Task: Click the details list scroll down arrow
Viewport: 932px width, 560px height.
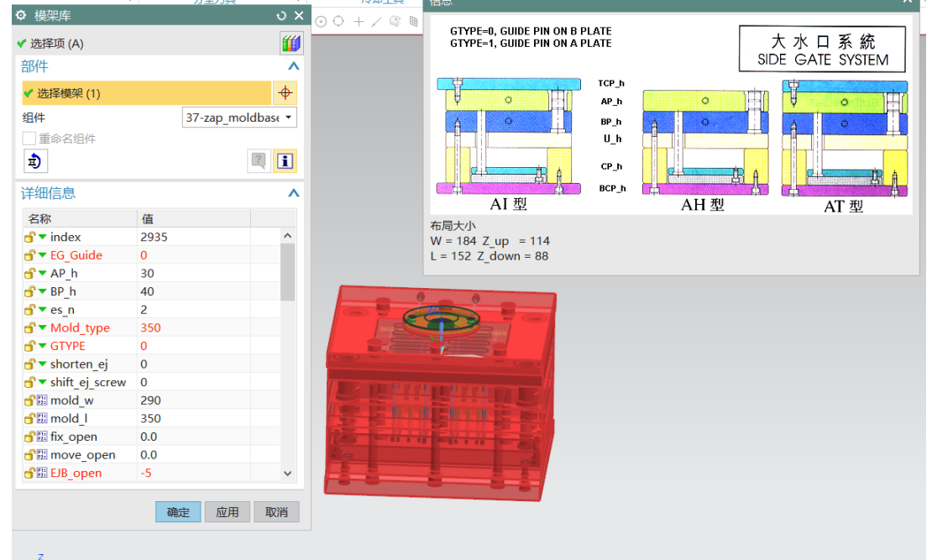Action: click(288, 474)
